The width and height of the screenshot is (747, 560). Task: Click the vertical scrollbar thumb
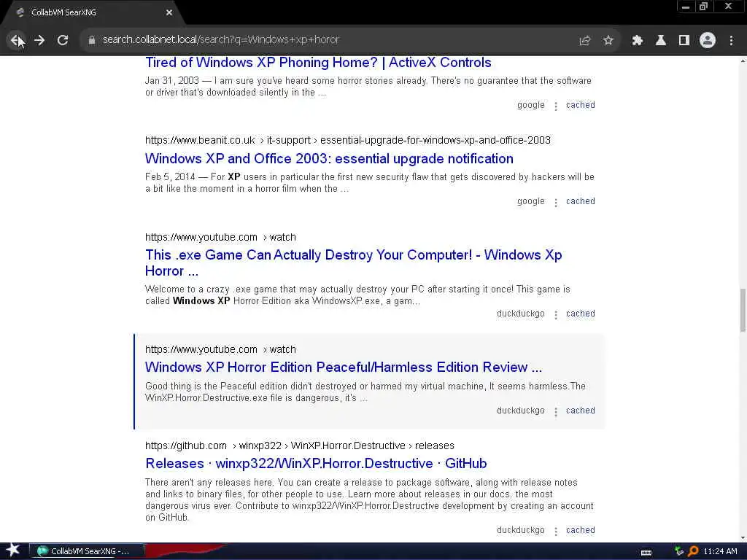tap(743, 310)
